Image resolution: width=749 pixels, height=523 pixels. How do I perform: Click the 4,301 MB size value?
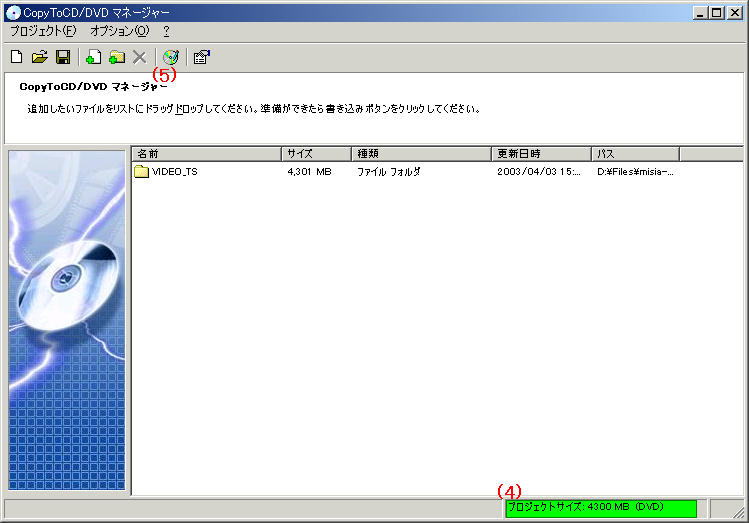point(309,171)
